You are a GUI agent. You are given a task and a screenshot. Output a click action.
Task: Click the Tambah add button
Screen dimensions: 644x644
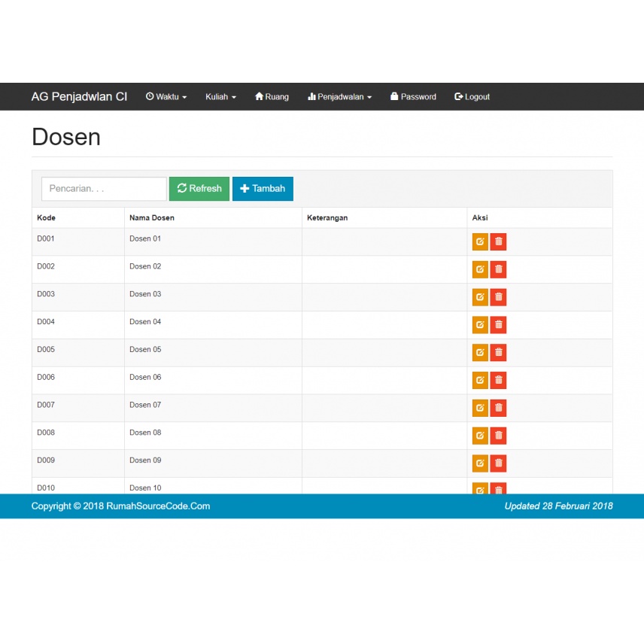point(263,189)
